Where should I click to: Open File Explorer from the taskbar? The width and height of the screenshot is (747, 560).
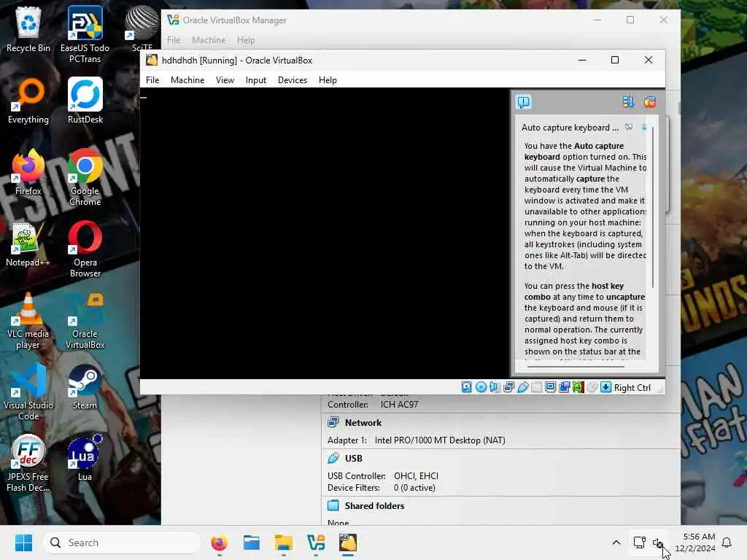coord(284,542)
